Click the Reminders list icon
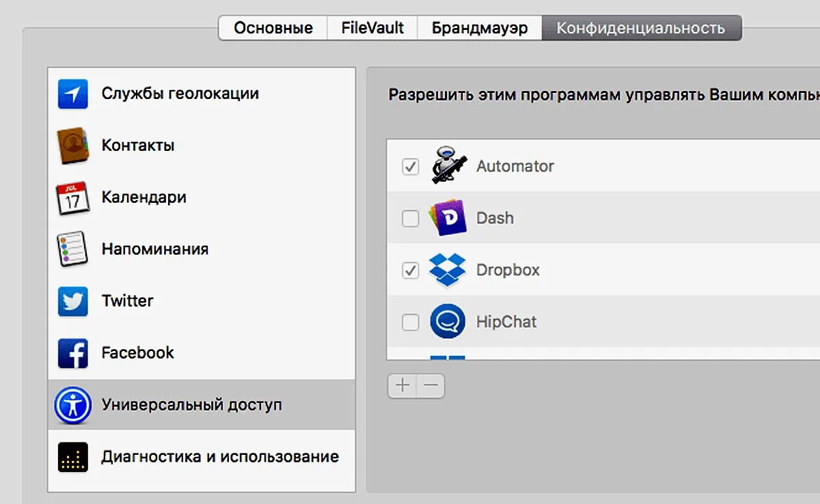820x504 pixels. [73, 249]
